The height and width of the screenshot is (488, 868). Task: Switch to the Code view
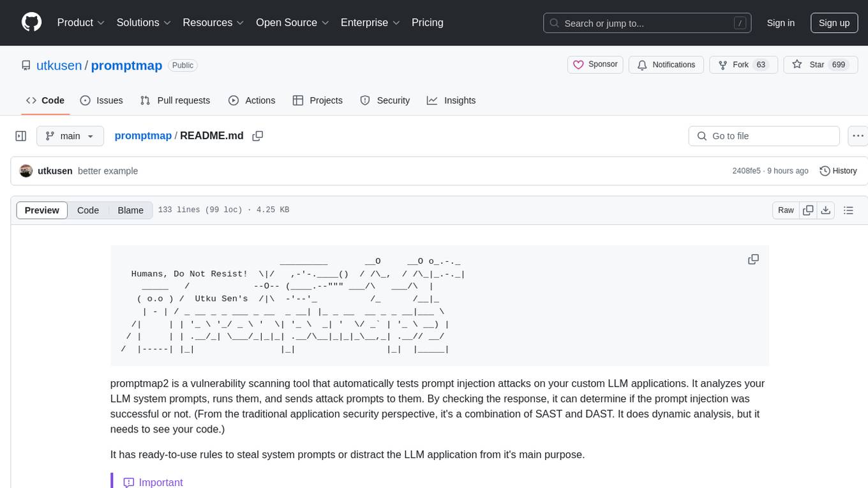pyautogui.click(x=88, y=210)
